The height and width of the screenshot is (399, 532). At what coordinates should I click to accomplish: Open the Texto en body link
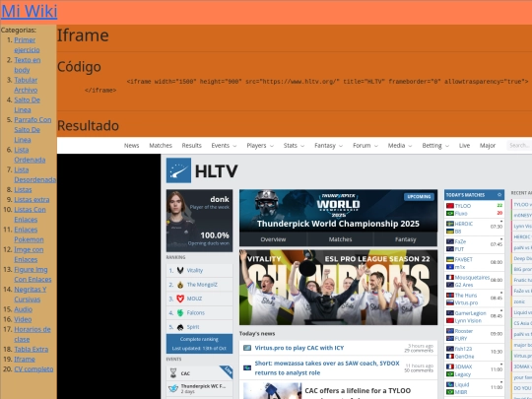click(28, 65)
